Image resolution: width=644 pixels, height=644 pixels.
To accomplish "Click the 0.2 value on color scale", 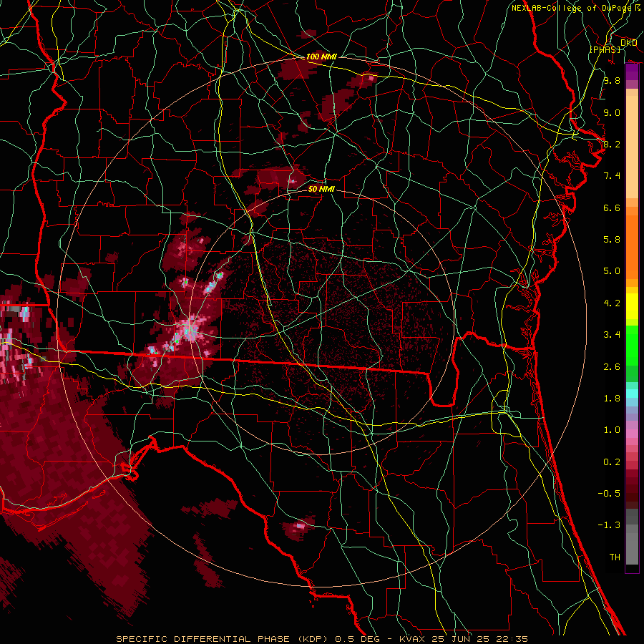I will 612,462.
